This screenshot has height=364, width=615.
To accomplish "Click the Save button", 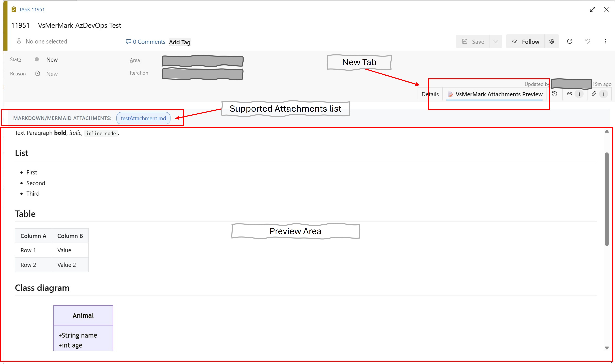I will click(x=473, y=41).
